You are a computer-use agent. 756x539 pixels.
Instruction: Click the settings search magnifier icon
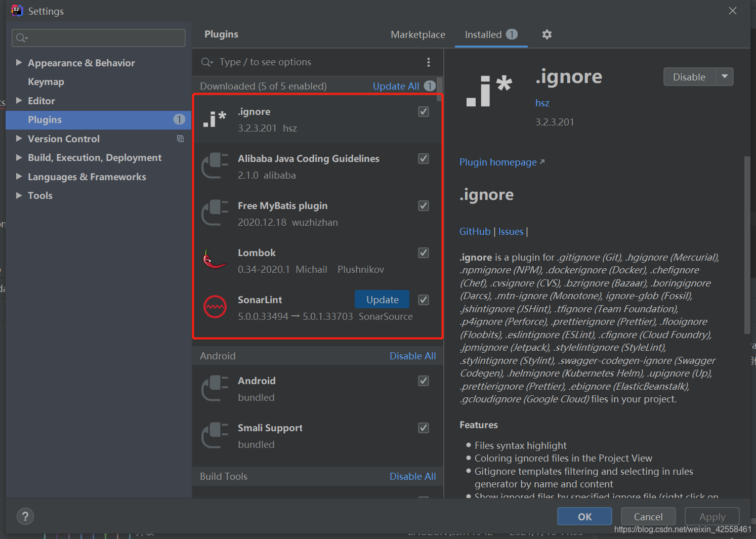tap(22, 38)
